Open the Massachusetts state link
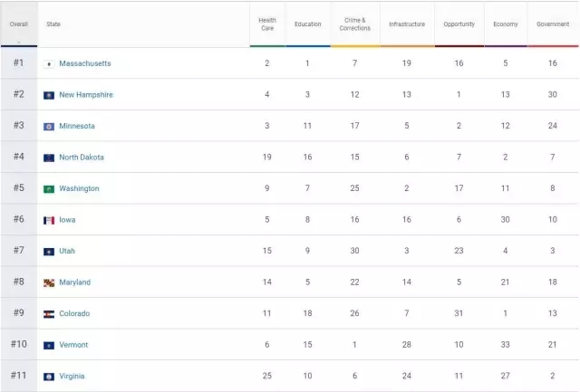 click(85, 64)
